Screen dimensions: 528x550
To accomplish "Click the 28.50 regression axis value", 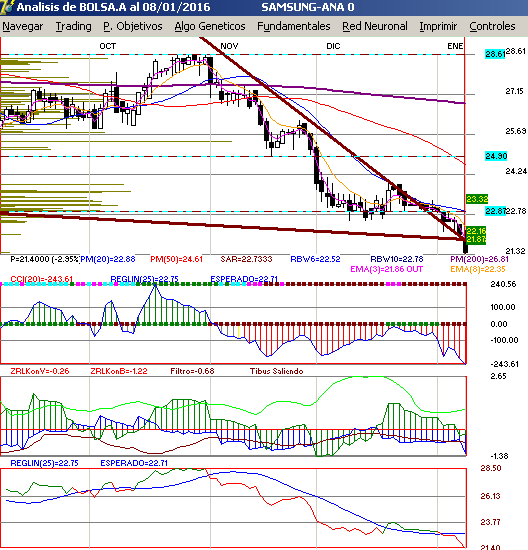I will (490, 468).
